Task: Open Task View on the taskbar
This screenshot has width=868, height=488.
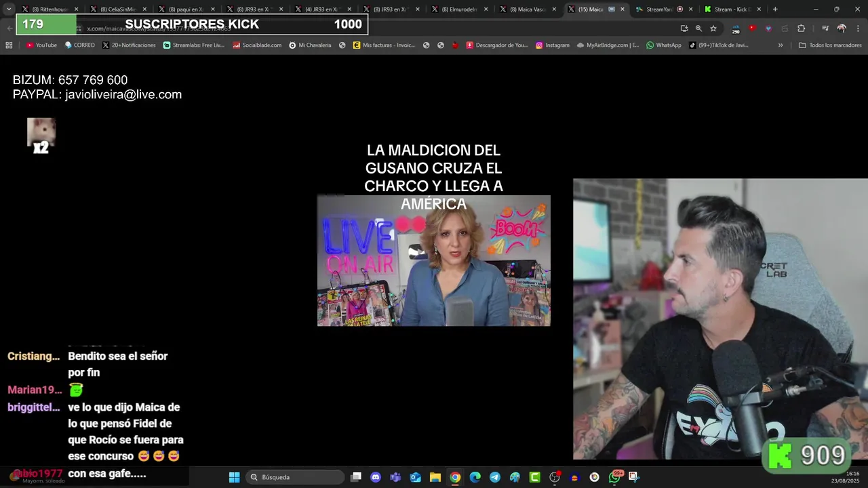Action: click(x=356, y=477)
